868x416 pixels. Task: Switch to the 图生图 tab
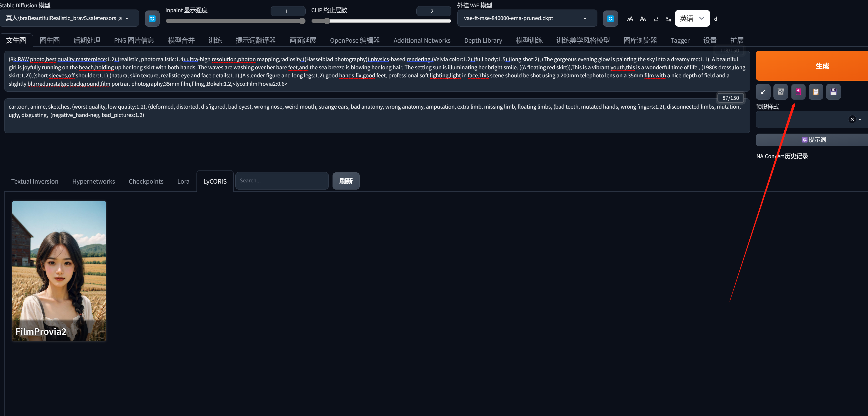tap(50, 40)
